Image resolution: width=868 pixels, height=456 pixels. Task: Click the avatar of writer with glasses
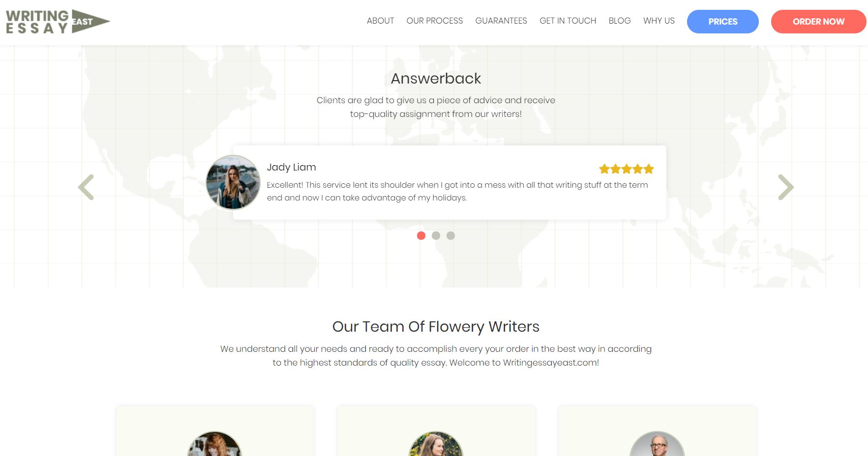[658, 444]
